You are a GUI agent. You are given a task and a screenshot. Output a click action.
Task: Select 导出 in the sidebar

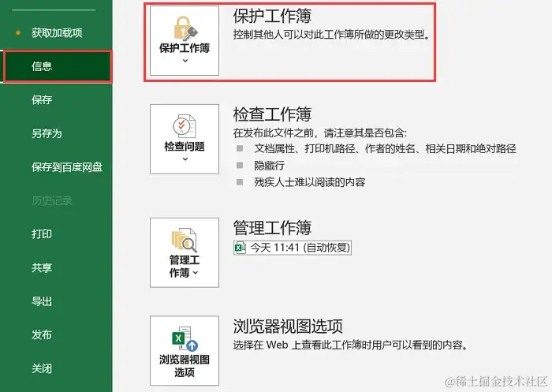point(42,301)
